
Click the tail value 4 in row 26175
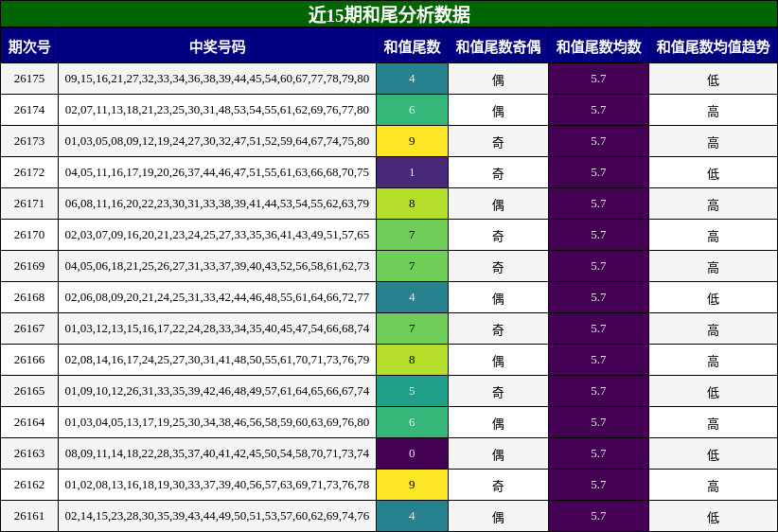(x=413, y=79)
